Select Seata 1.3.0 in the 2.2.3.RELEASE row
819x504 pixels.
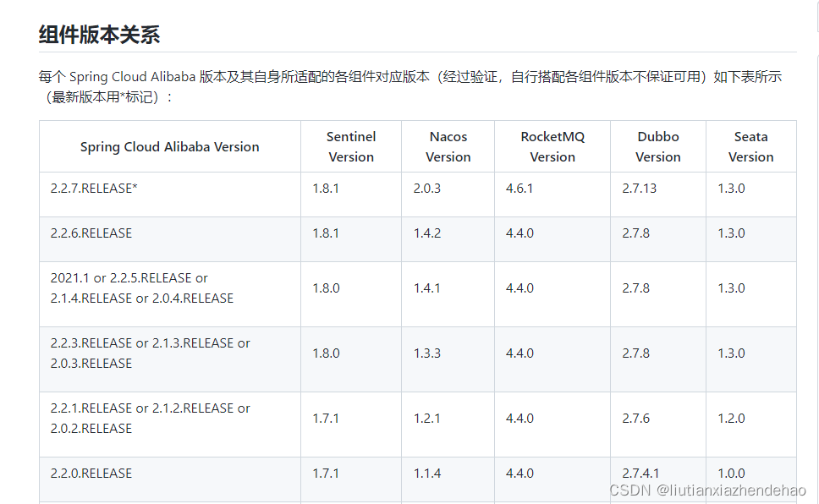pos(731,353)
